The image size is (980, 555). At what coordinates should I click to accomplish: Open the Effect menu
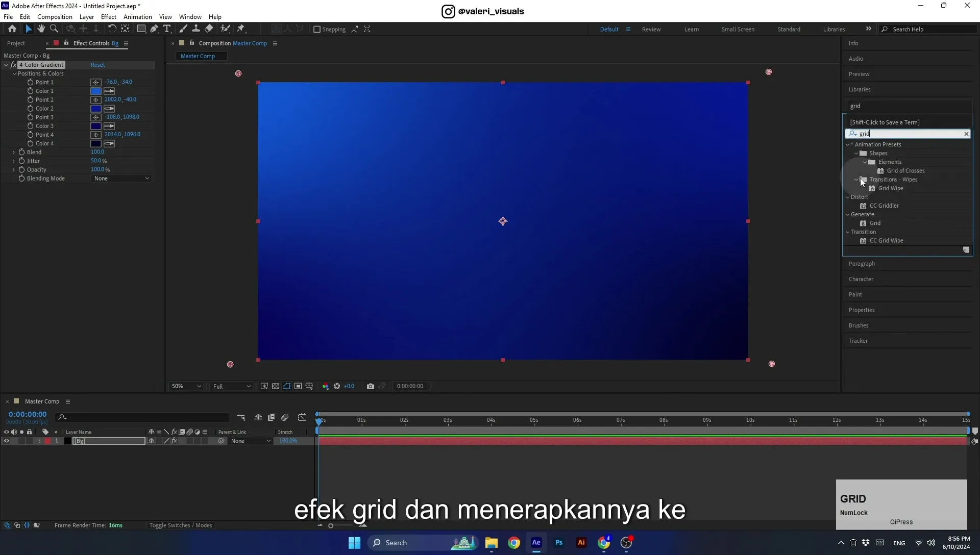[109, 17]
